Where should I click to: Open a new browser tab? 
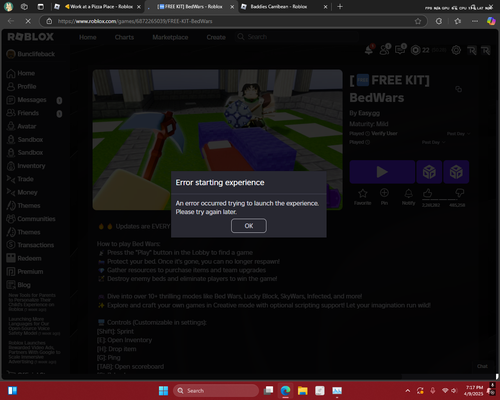340,7
